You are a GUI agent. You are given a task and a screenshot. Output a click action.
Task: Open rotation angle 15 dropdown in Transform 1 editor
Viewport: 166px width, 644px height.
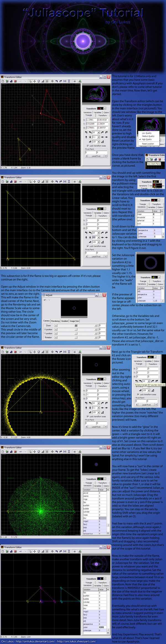tap(98, 132)
